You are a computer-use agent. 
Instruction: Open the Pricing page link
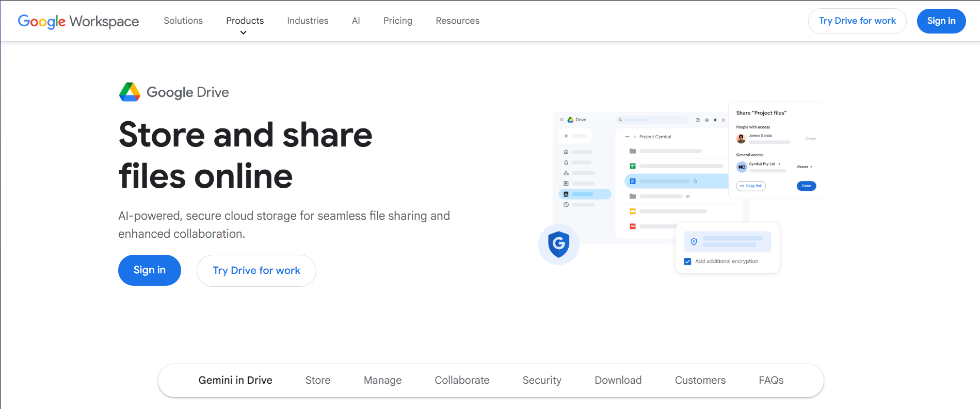398,21
